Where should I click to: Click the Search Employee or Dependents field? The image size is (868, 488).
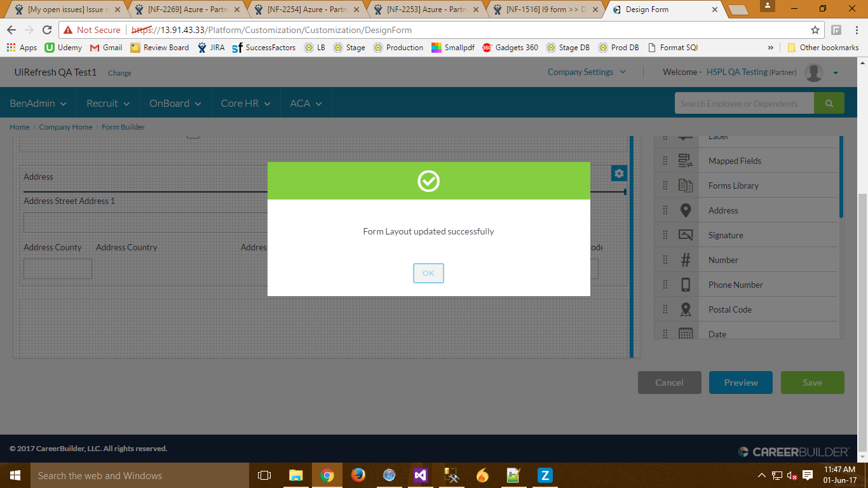click(744, 103)
